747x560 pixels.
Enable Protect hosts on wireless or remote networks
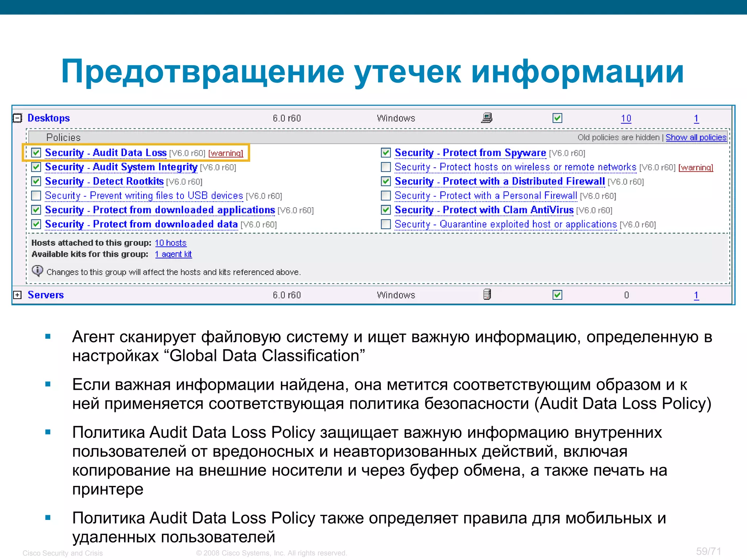coord(386,167)
